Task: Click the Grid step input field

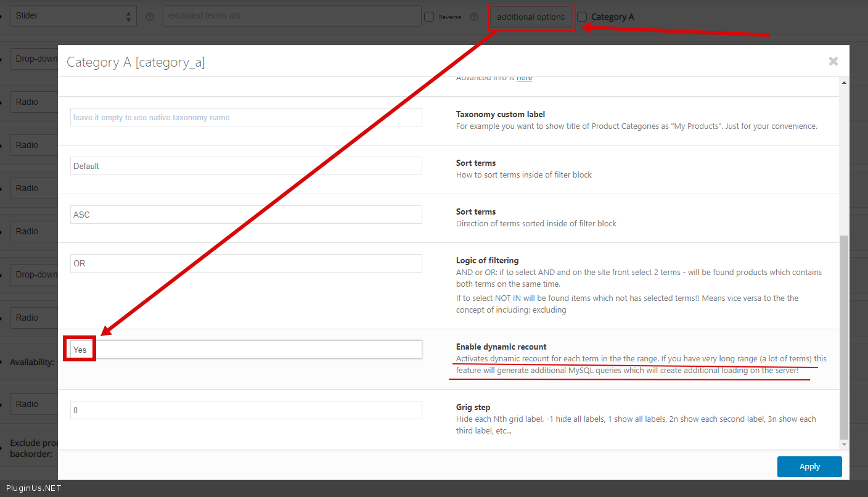Action: click(x=246, y=410)
